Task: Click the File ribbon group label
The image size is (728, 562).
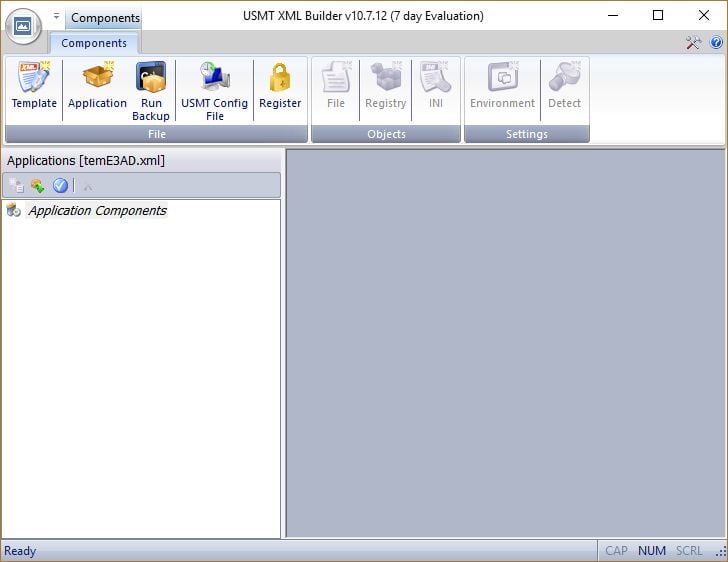Action: point(156,134)
